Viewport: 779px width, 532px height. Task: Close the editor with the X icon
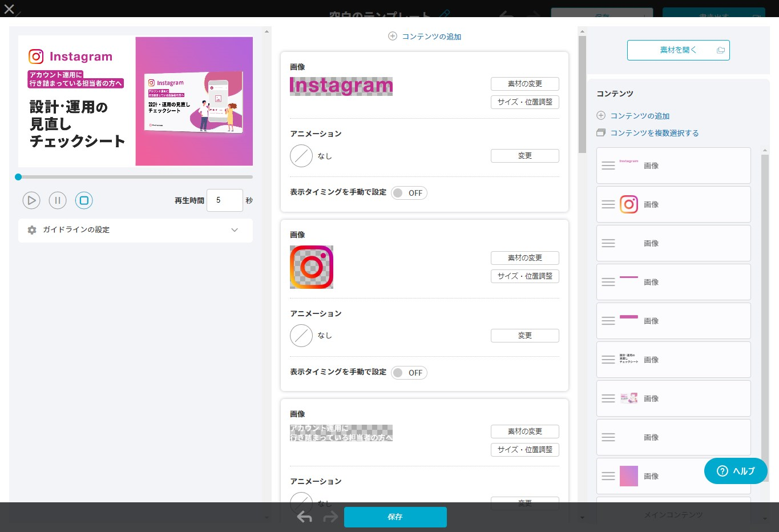[9, 9]
